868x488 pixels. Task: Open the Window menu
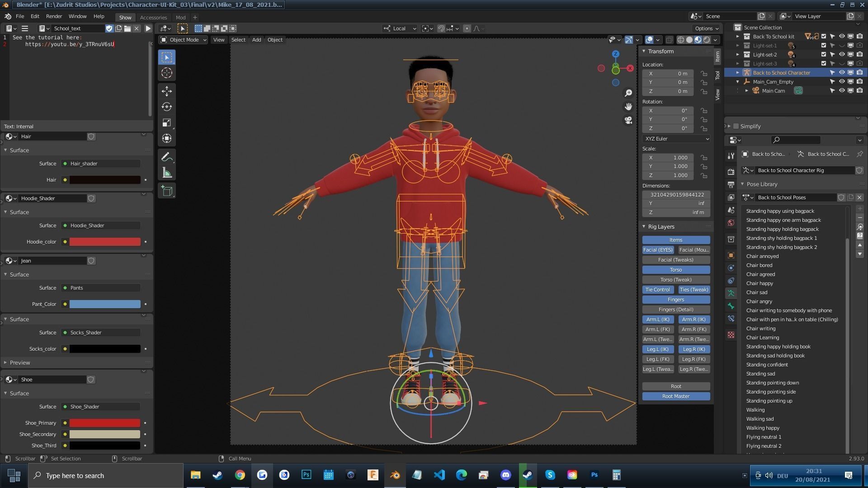pos(77,16)
